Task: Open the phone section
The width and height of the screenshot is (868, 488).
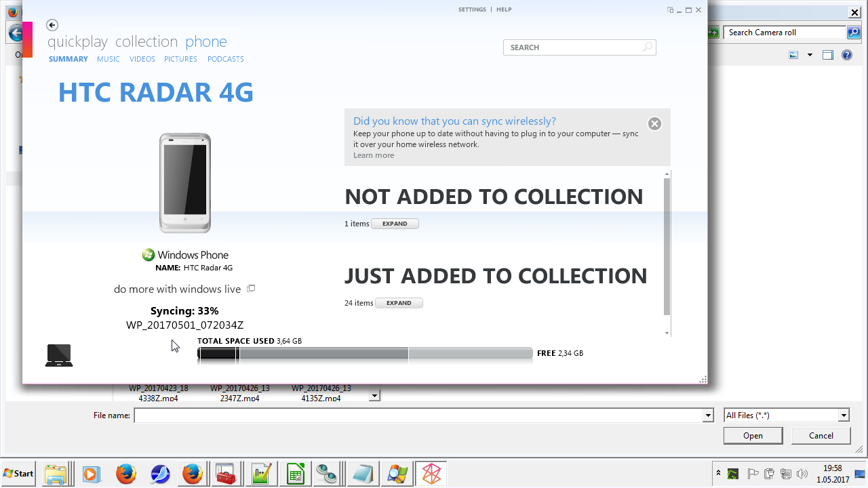Action: pos(206,42)
